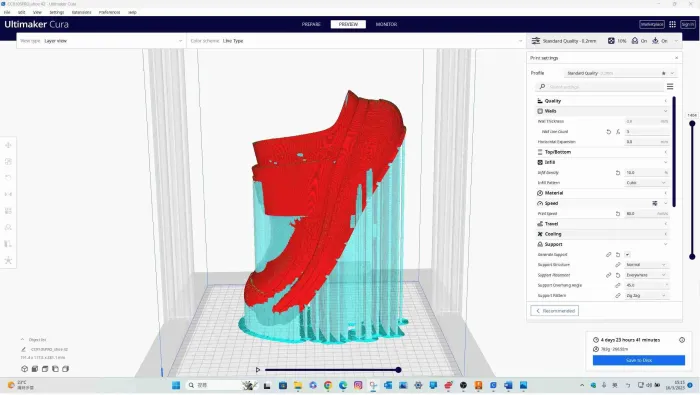Click the print time info icon

point(682,340)
